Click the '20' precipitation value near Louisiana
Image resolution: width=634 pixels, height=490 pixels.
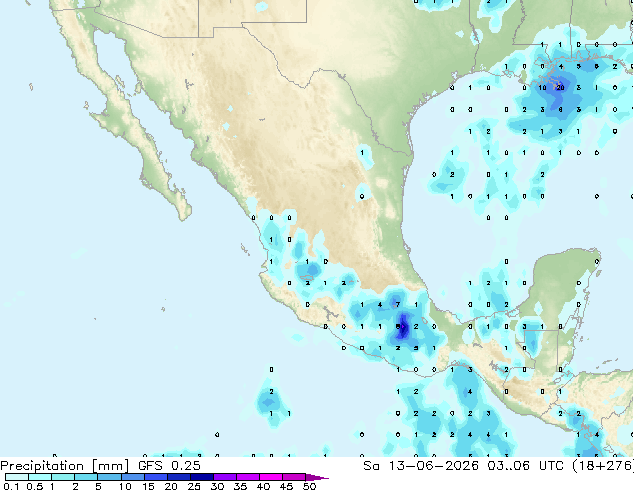pyautogui.click(x=560, y=87)
